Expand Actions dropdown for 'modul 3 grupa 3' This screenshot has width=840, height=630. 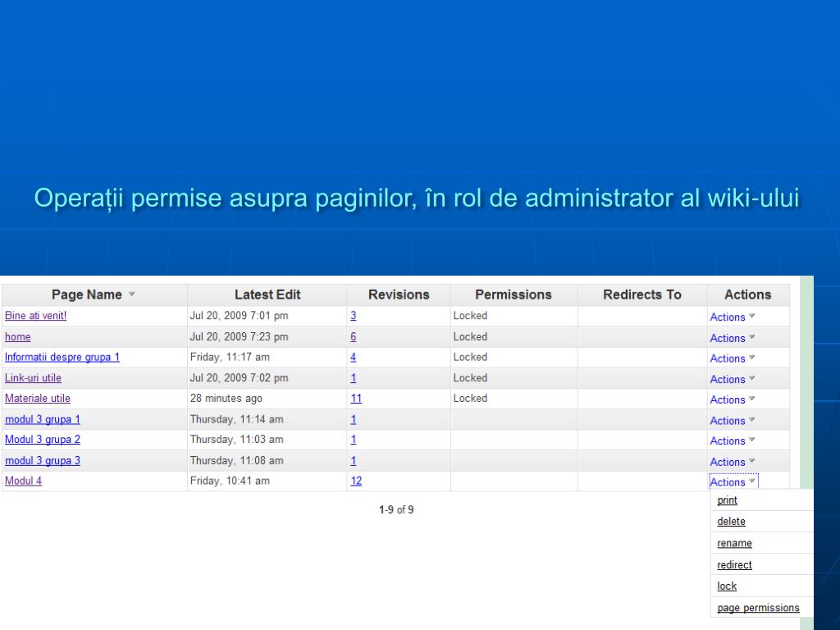(733, 463)
